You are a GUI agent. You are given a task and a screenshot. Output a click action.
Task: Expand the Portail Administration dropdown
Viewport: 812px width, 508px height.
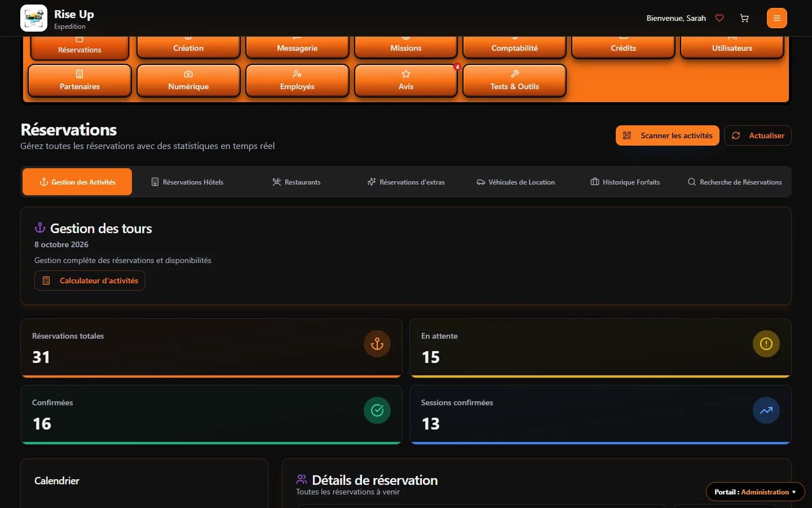[x=755, y=492]
